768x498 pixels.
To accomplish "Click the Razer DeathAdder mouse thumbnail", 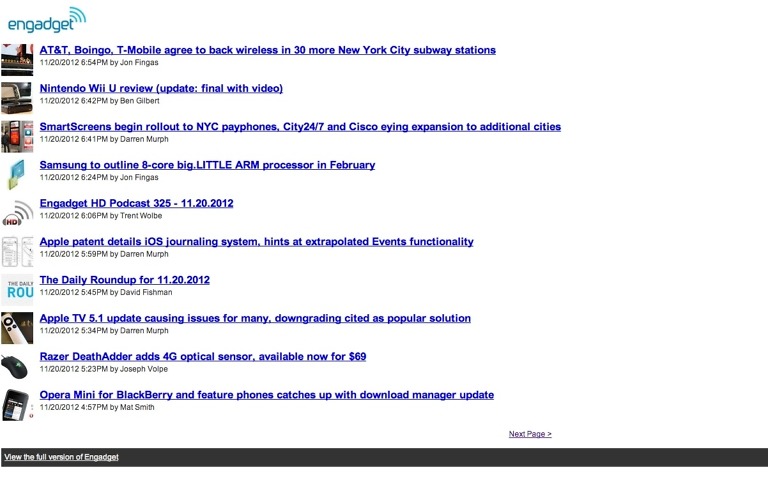I will 17,366.
